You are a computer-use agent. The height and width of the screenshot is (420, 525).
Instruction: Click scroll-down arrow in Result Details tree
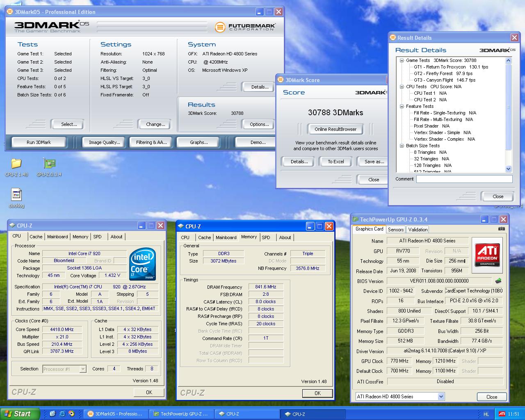(x=509, y=169)
